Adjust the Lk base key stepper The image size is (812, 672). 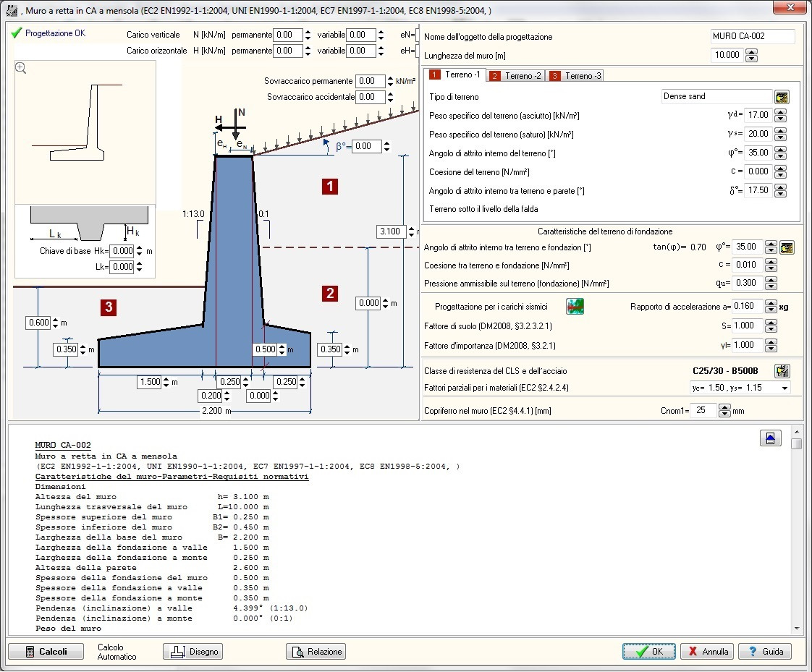139,267
